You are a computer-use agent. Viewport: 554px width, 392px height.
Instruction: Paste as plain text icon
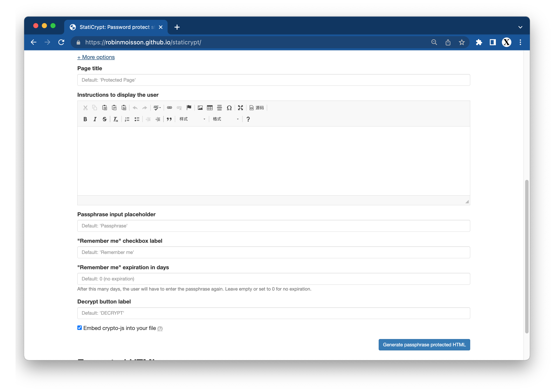pyautogui.click(x=114, y=108)
